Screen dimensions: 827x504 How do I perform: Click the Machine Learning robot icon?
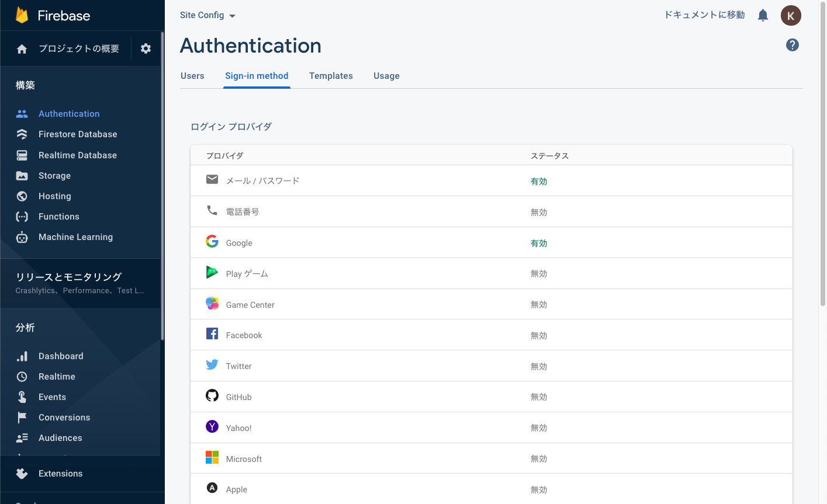(22, 237)
